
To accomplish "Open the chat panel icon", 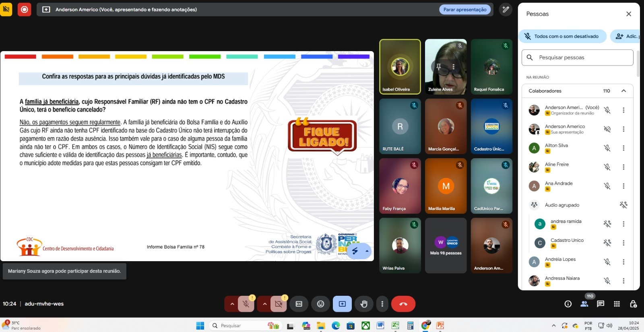I will coord(601,304).
